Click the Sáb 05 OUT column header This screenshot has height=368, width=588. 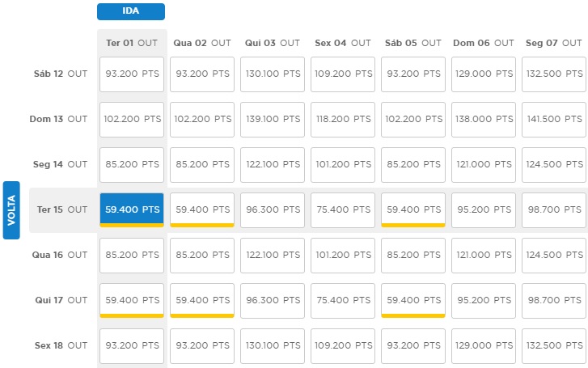pyautogui.click(x=412, y=43)
